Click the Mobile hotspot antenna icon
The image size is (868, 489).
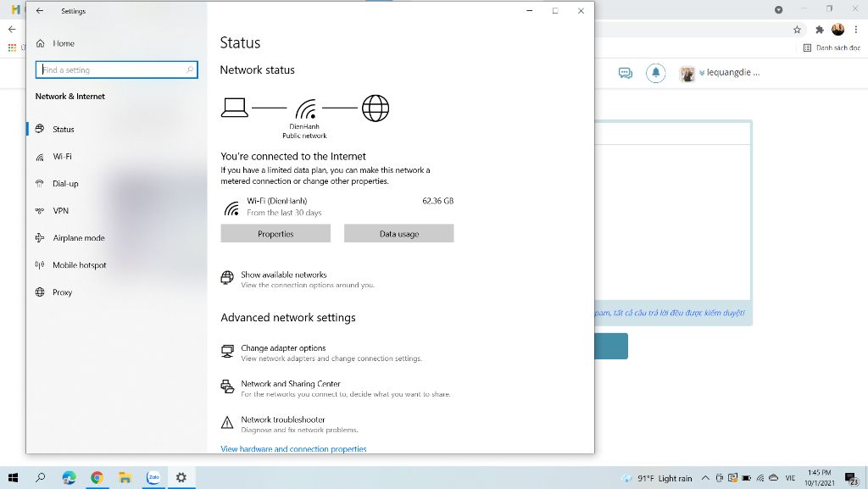coord(40,265)
